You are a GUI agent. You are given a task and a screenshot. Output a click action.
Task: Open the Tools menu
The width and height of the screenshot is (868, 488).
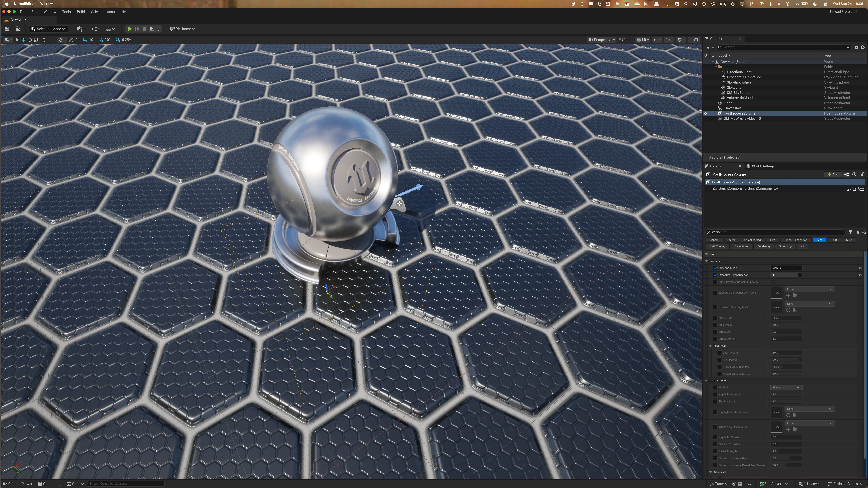tap(66, 12)
